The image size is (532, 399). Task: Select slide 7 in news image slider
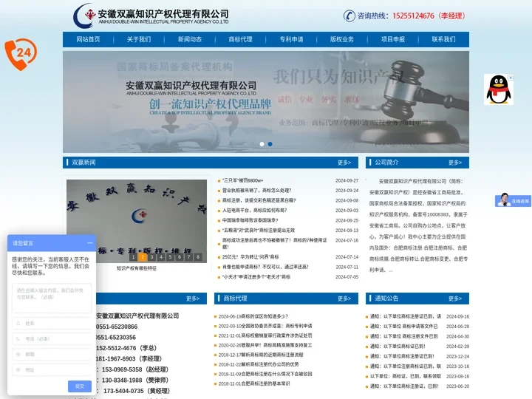(x=188, y=257)
